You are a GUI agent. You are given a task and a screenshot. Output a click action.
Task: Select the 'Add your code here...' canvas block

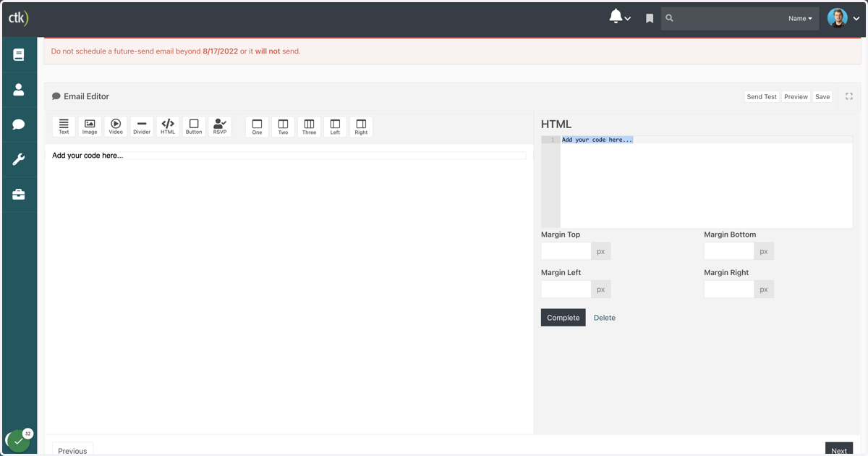[289, 156]
